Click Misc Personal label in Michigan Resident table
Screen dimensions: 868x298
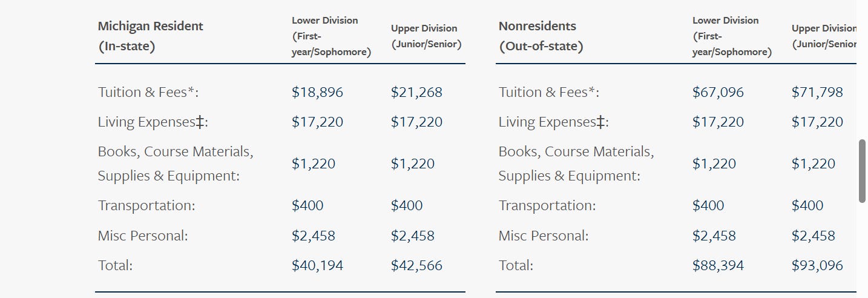pyautogui.click(x=143, y=236)
